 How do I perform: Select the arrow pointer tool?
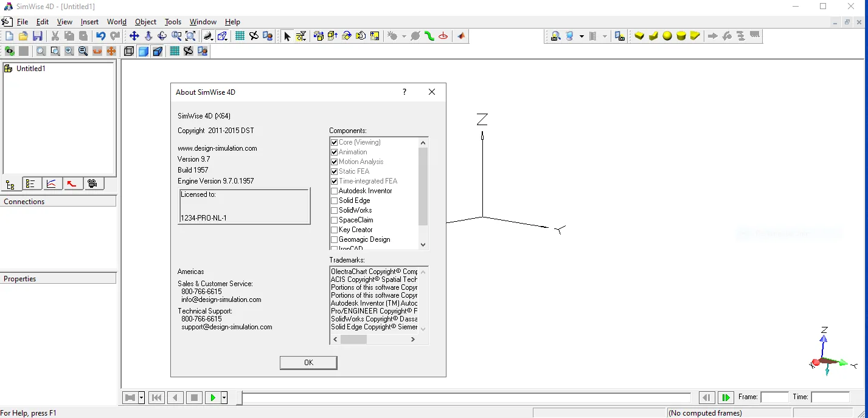tap(287, 36)
